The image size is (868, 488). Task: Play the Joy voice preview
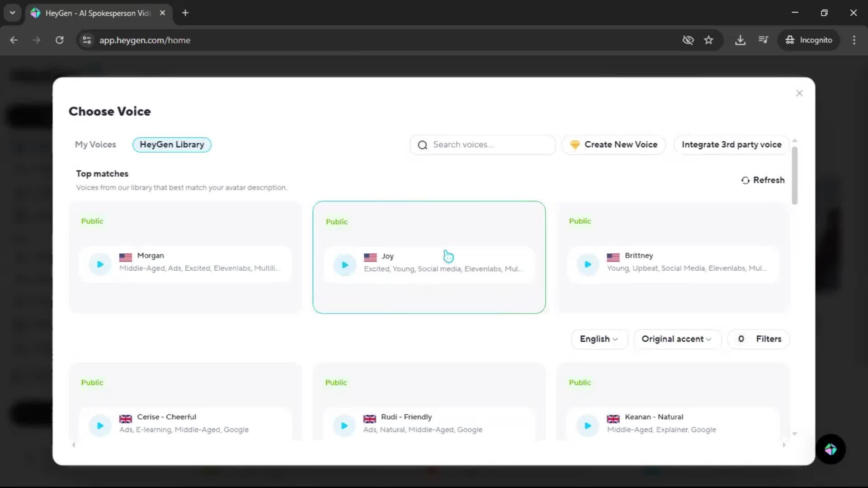344,265
